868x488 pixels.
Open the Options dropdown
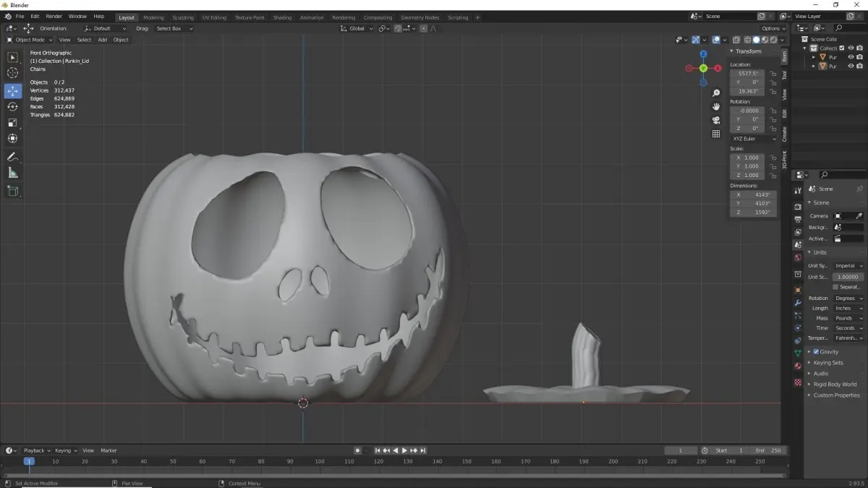coord(773,28)
